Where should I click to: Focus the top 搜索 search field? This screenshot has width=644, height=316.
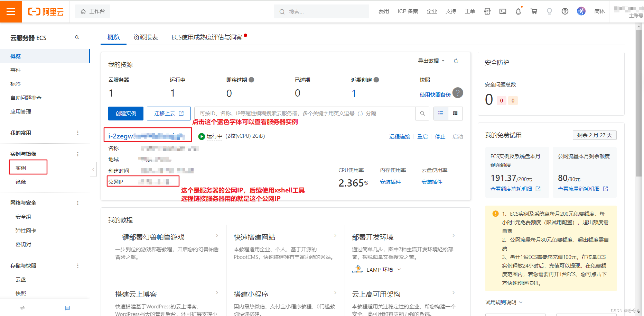click(321, 11)
